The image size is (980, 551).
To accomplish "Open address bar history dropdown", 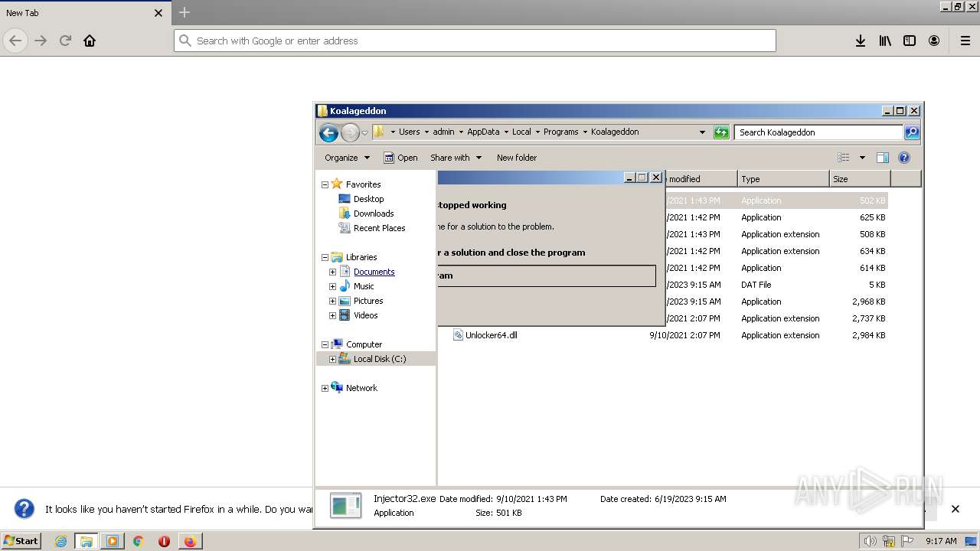I will tap(702, 132).
